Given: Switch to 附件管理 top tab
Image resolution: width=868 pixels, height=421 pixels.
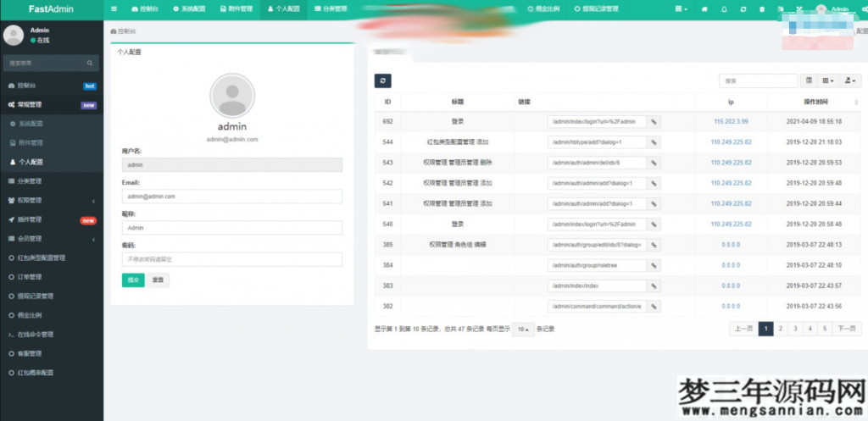Looking at the screenshot, I should click(236, 9).
